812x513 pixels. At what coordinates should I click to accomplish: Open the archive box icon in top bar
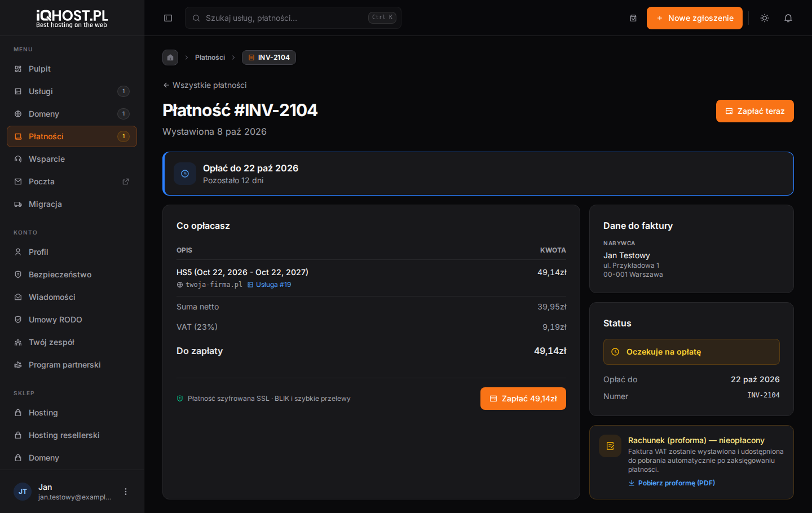click(x=633, y=18)
